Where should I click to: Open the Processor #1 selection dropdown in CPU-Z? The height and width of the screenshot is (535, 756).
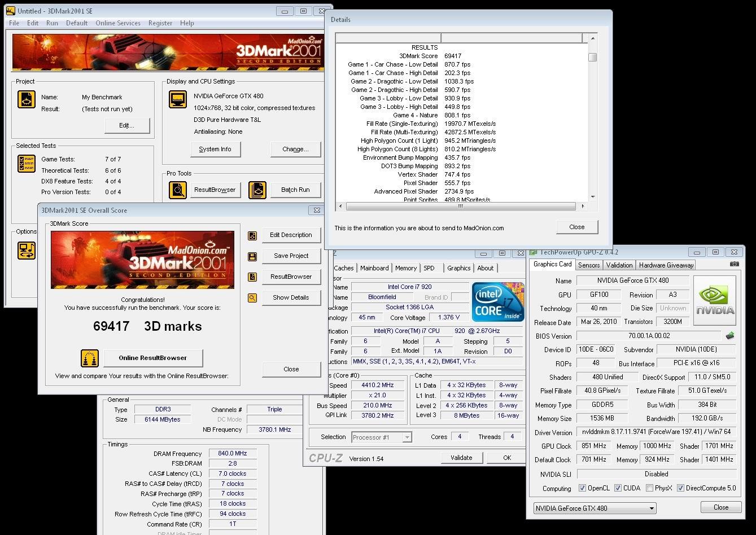(381, 437)
